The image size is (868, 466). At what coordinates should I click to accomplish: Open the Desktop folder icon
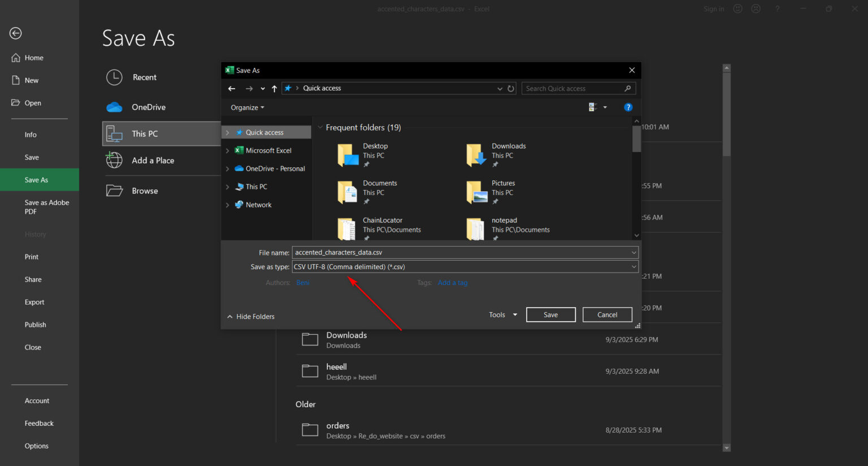pos(348,155)
